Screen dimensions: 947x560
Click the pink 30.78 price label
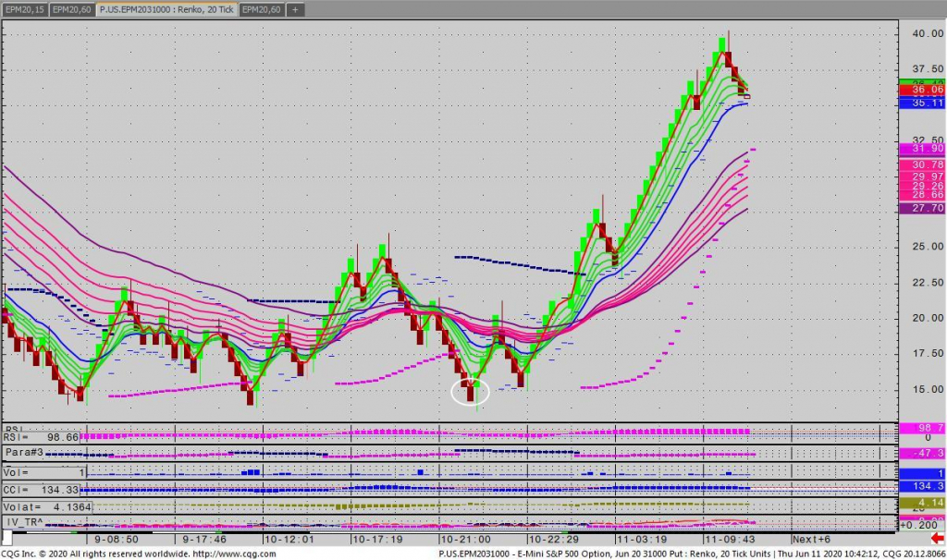pyautogui.click(x=922, y=164)
